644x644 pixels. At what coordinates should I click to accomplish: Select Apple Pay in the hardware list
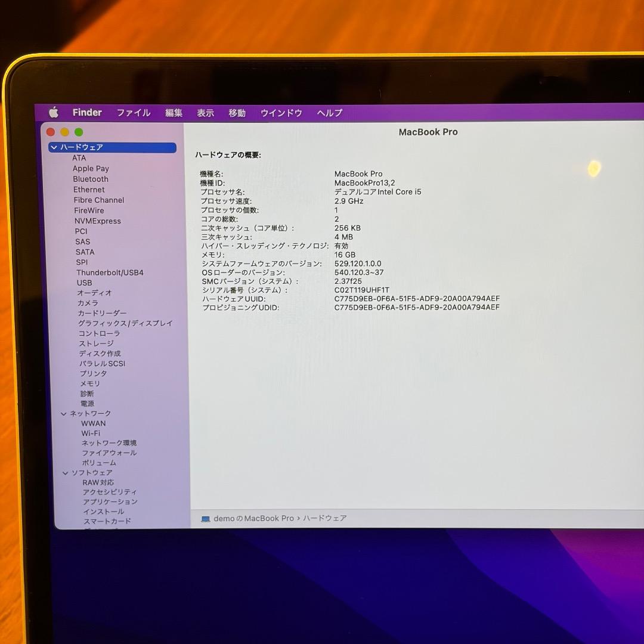point(91,168)
